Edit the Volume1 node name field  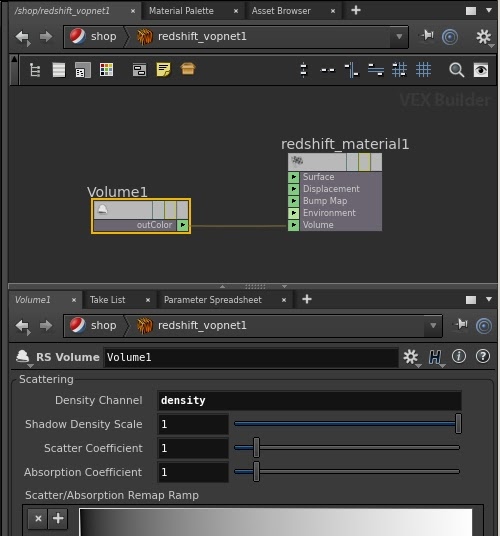pyautogui.click(x=251, y=358)
